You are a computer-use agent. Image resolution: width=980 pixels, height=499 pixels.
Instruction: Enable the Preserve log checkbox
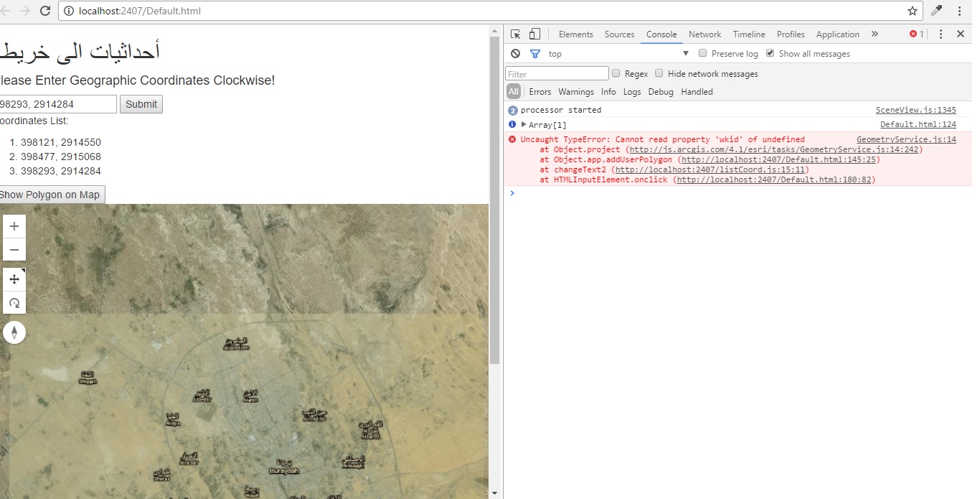(703, 53)
